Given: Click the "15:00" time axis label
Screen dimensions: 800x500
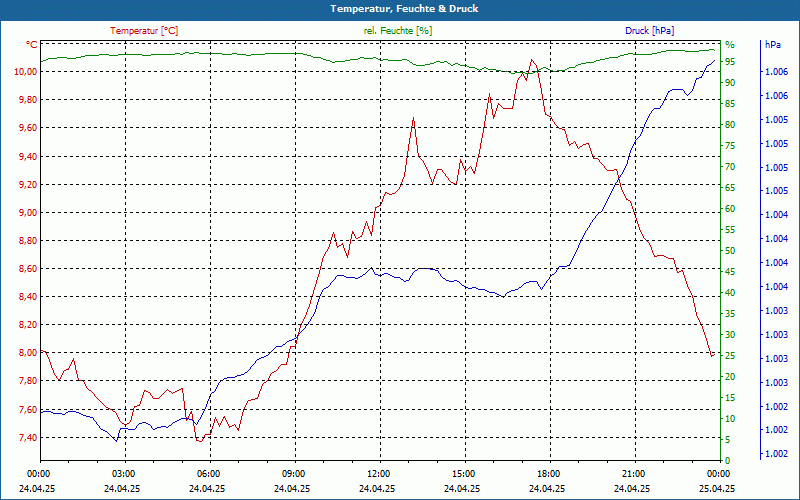Looking at the screenshot, I should (x=462, y=474).
